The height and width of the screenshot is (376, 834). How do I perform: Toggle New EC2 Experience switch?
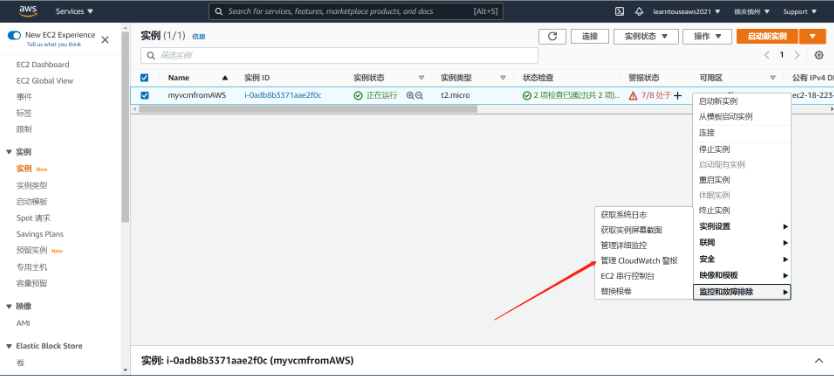pyautogui.click(x=14, y=35)
